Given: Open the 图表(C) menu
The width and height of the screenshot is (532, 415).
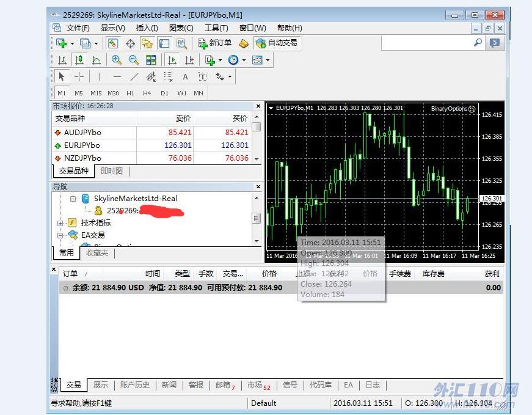Looking at the screenshot, I should [x=181, y=28].
